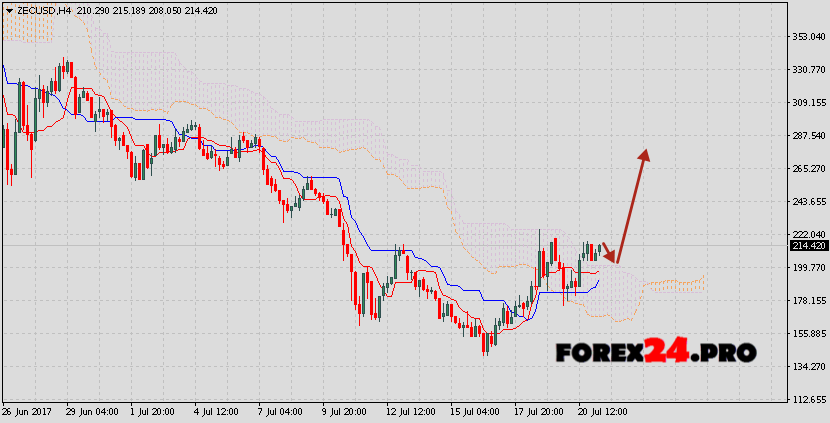Viewport: 830px width, 423px height.
Task: Click the 112.655 price at axis bottom
Action: (808, 400)
